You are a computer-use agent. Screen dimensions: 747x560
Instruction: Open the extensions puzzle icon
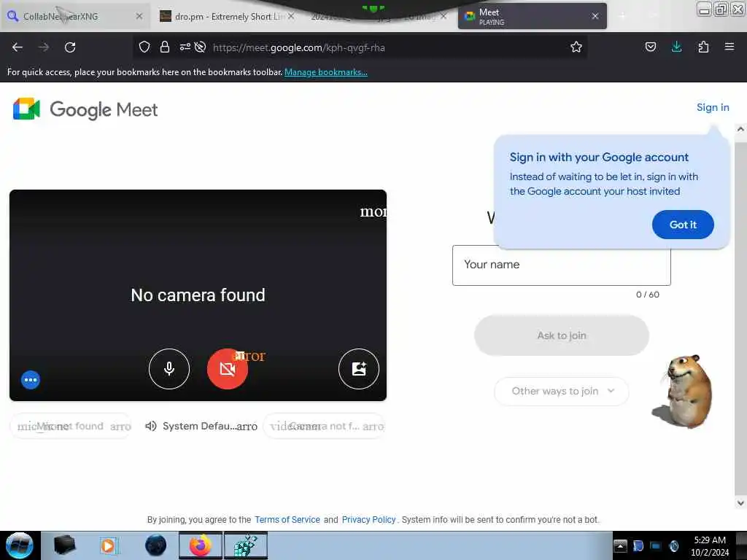703,47
